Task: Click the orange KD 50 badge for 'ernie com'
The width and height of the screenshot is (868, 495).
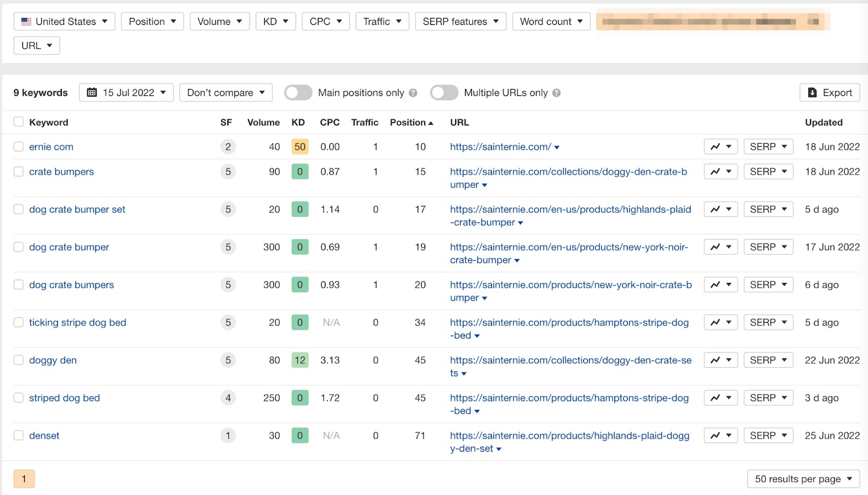Action: (x=299, y=147)
